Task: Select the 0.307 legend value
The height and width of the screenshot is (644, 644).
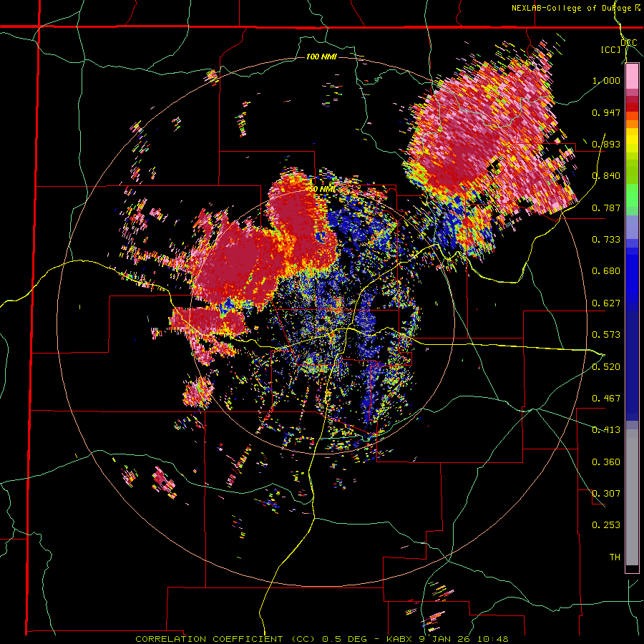Action: click(x=606, y=494)
